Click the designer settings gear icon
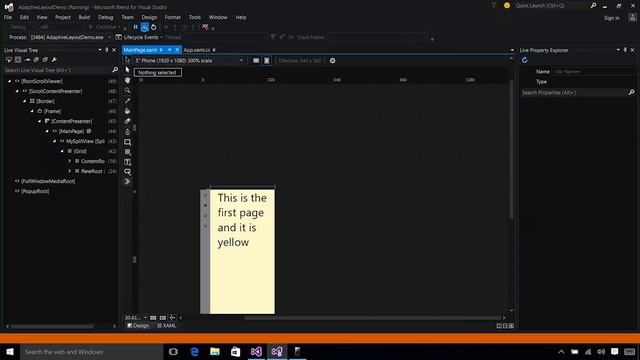Viewport: 640px width, 360px height. [333, 61]
